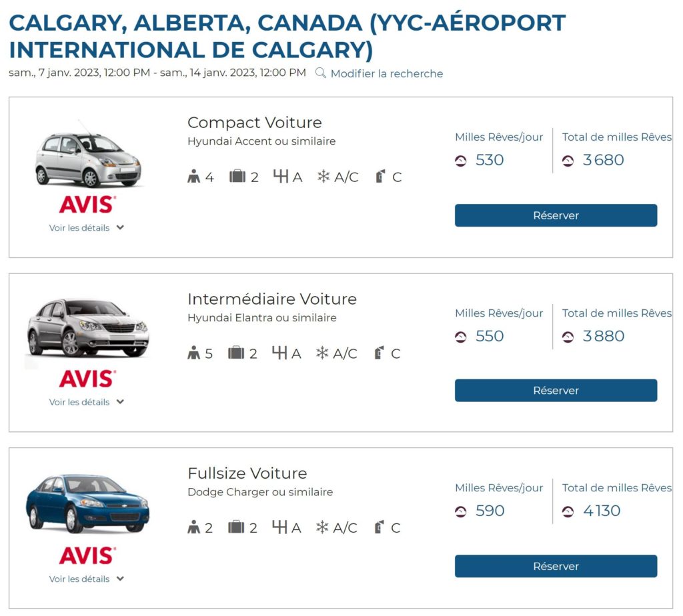Expand Voir les détails on Intermédiaire Voiture
Viewport: 683px width, 616px height.
pos(87,402)
